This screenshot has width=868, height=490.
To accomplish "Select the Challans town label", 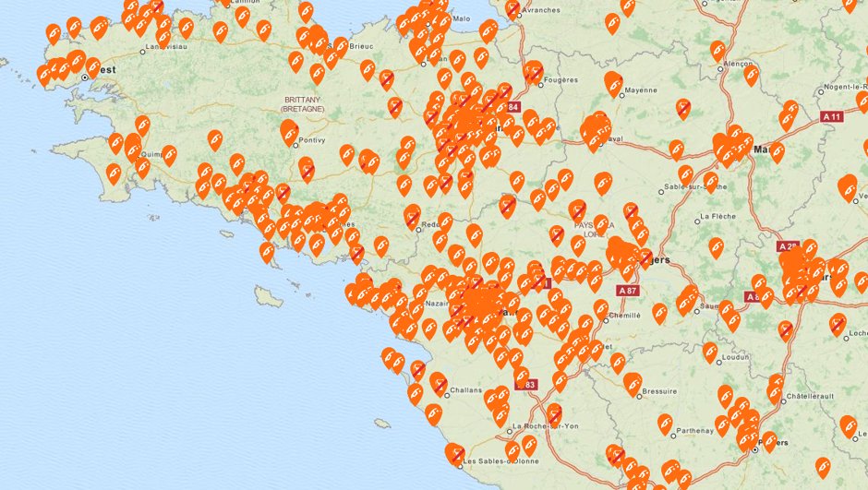I will [x=464, y=390].
